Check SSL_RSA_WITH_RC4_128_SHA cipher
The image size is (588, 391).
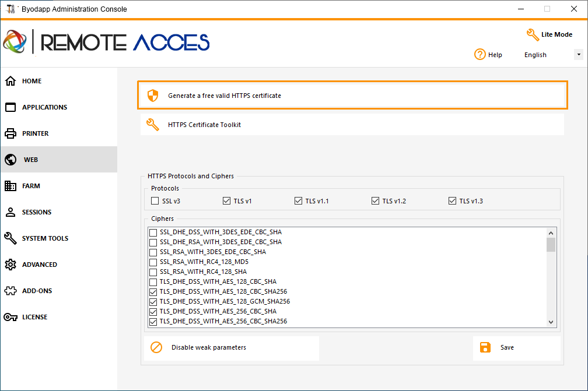(153, 272)
